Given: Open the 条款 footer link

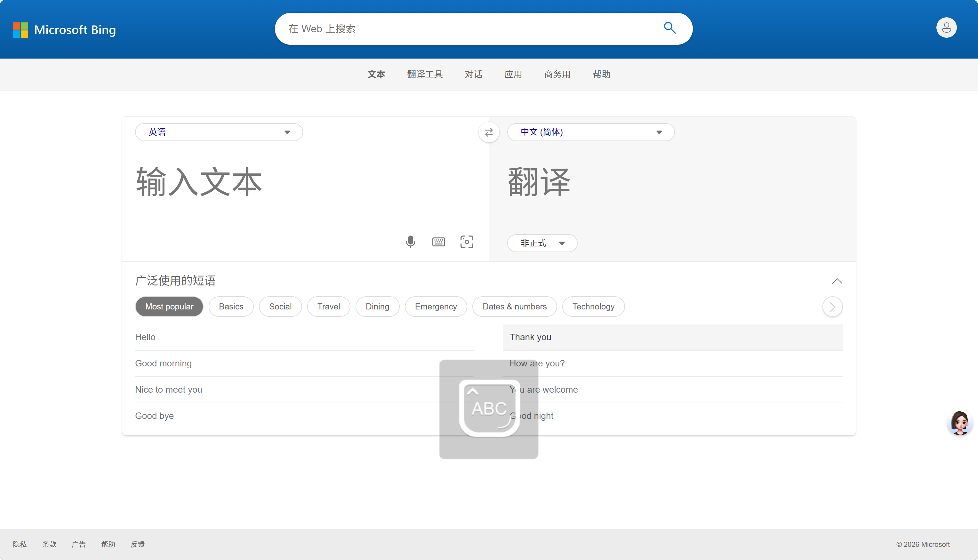Looking at the screenshot, I should 49,544.
